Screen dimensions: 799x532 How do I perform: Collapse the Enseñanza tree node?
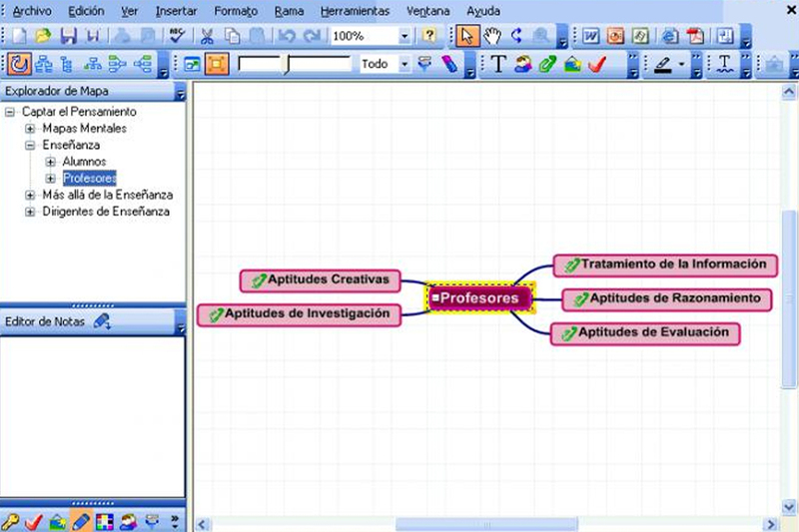pyautogui.click(x=30, y=145)
